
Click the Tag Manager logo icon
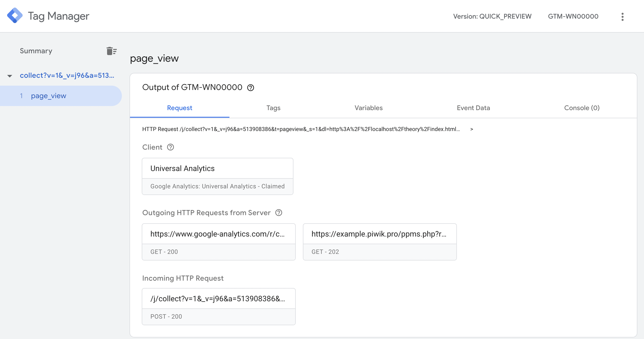click(x=15, y=16)
